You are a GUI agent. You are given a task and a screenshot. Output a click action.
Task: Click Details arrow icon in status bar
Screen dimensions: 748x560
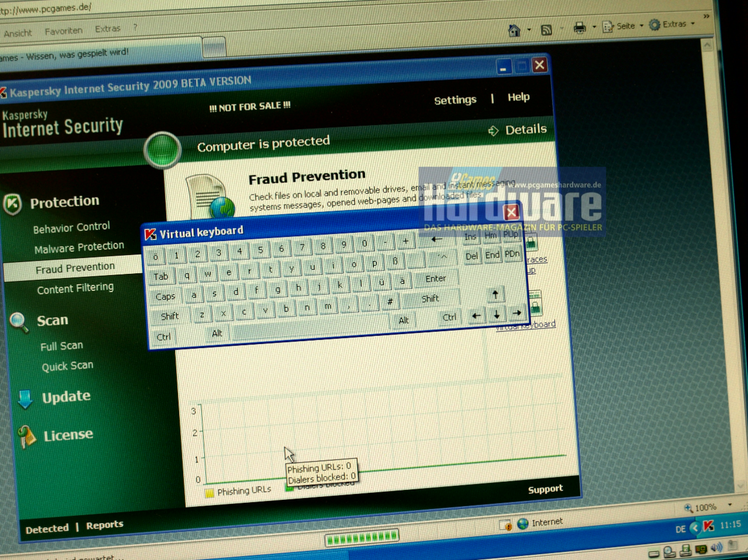[x=493, y=131]
